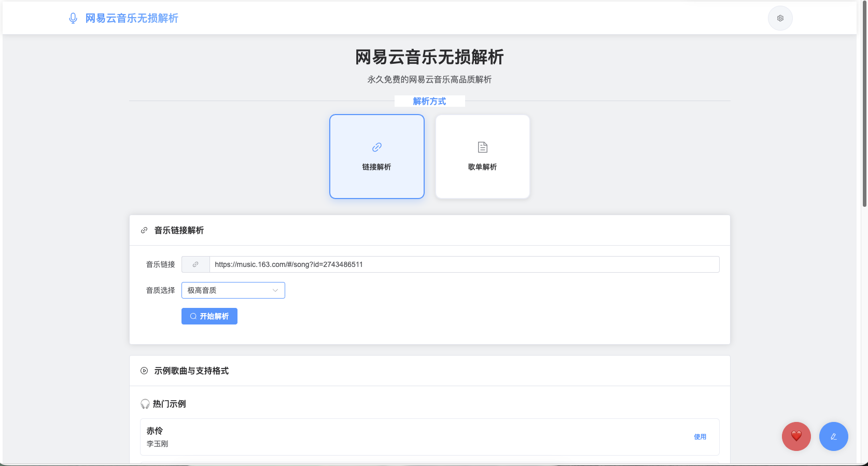This screenshot has height=466, width=868.
Task: Focus the 音乐链接 URL input field
Action: (x=464, y=264)
